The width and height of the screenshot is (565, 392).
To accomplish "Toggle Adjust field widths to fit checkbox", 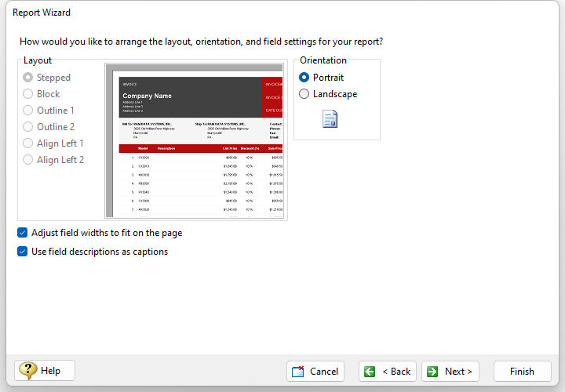I will click(22, 233).
